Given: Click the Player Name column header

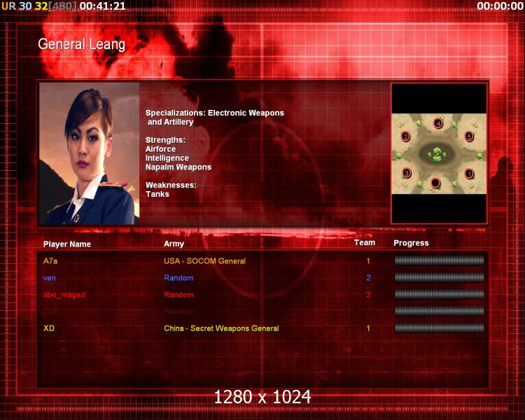Looking at the screenshot, I should click(67, 244).
